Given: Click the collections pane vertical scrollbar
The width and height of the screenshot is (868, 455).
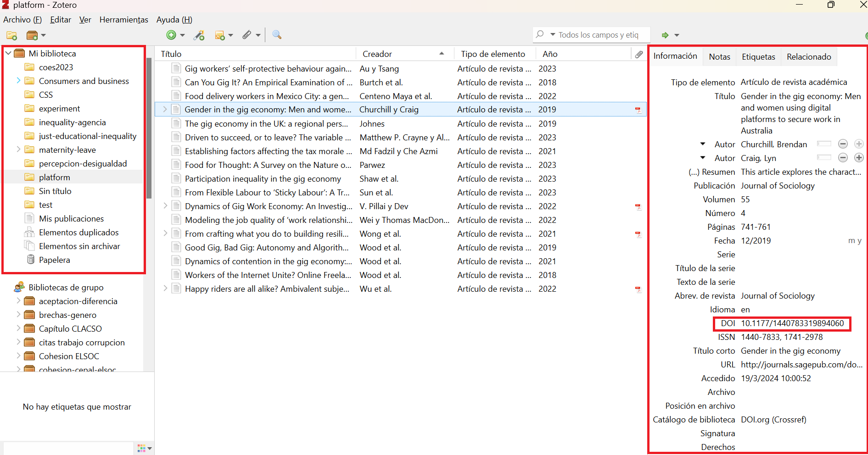Looking at the screenshot, I should click(149, 128).
